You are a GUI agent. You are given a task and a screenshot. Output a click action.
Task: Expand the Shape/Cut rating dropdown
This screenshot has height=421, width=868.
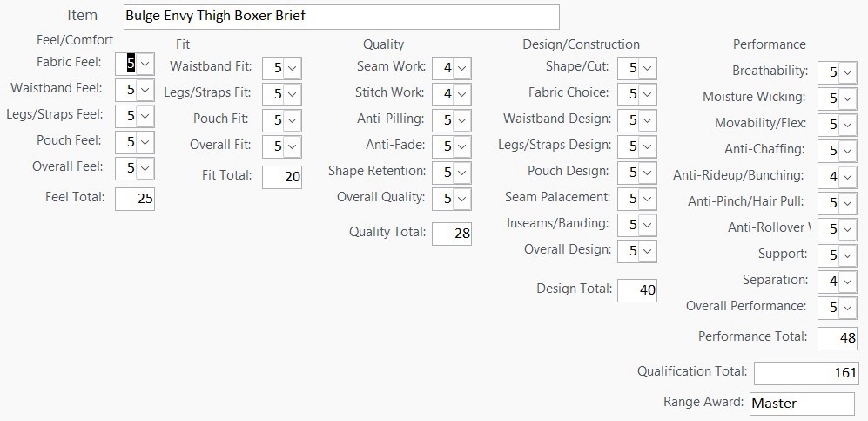click(x=647, y=67)
